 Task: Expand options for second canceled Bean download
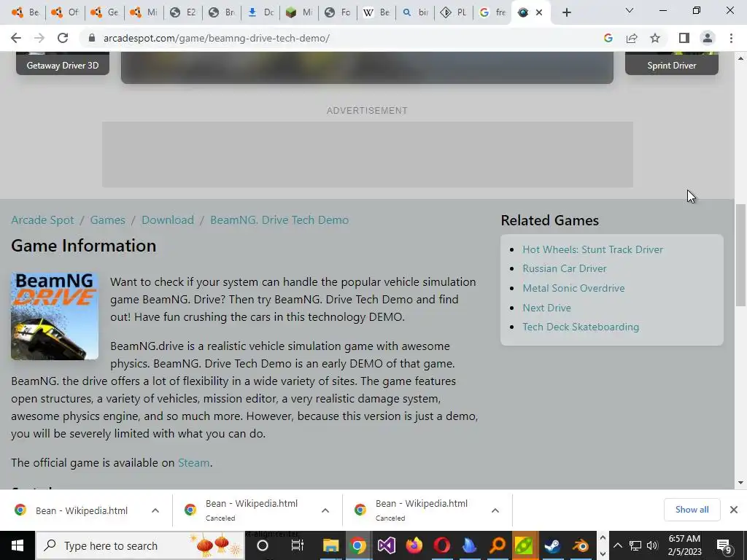point(325,510)
